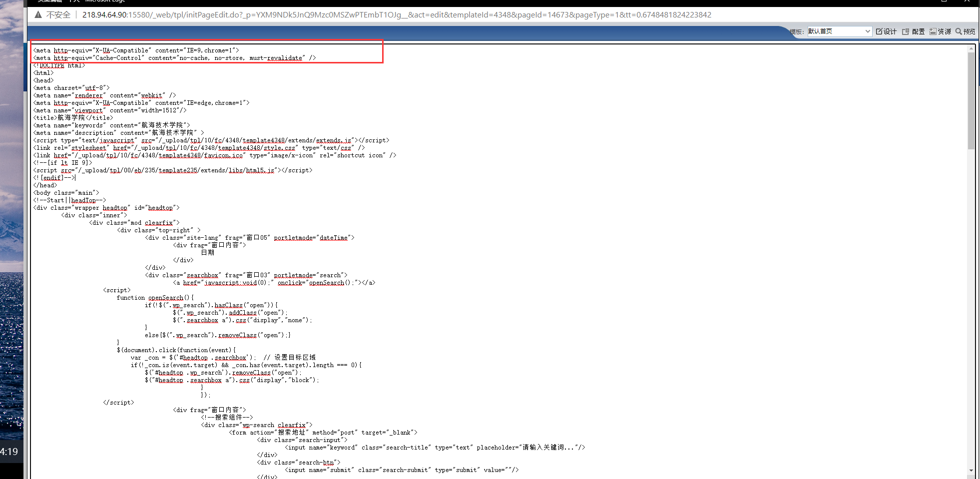
Task: Click the <!--[if lt IE 9]> line
Action: click(63, 163)
